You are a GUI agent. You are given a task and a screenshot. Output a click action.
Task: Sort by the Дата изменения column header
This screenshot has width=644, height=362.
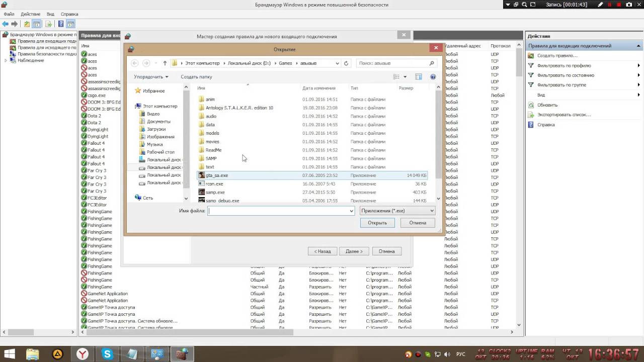(x=319, y=88)
